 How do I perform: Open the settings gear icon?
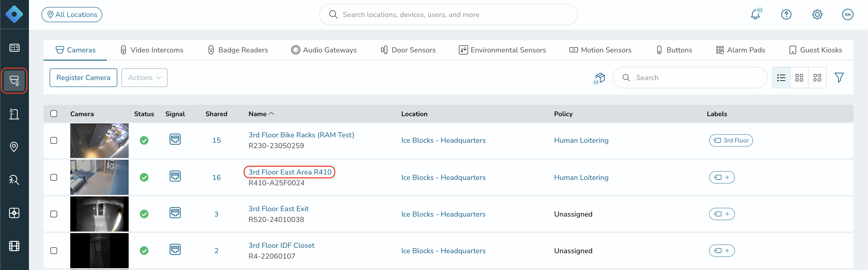[817, 14]
